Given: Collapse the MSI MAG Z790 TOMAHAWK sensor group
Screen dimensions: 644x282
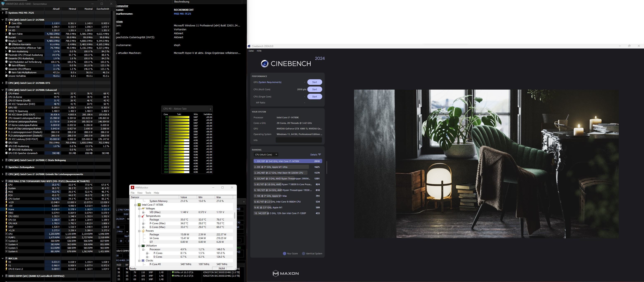Looking at the screenshot, I should (2, 181).
